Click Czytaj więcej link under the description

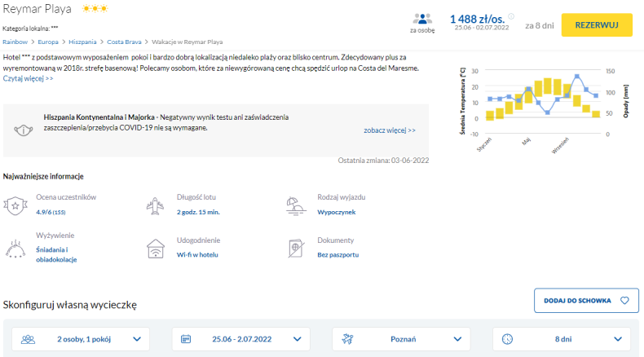(28, 78)
